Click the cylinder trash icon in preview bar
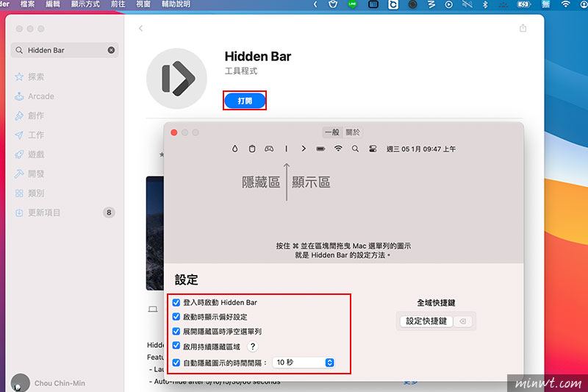Viewport: 588px width, 392px height. coord(252,149)
